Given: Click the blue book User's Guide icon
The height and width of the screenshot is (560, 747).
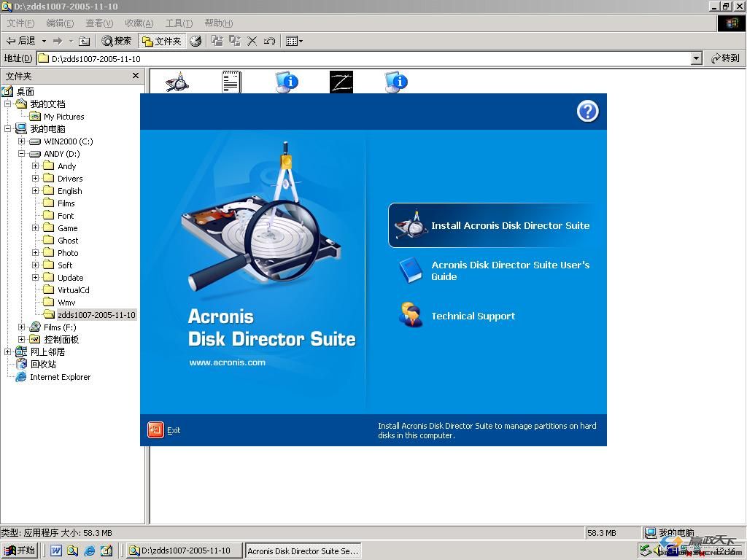Looking at the screenshot, I should tap(411, 270).
